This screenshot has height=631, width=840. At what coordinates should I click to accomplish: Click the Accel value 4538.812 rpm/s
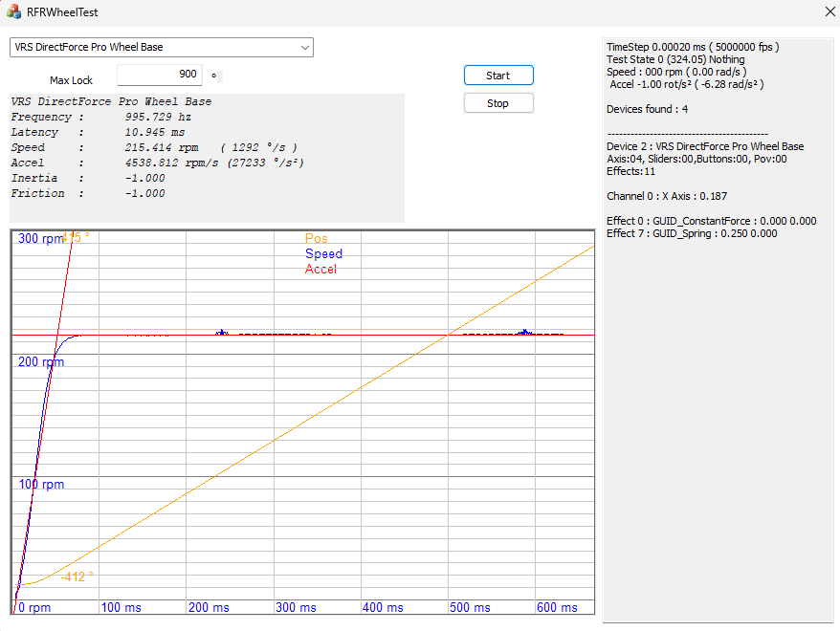(171, 163)
